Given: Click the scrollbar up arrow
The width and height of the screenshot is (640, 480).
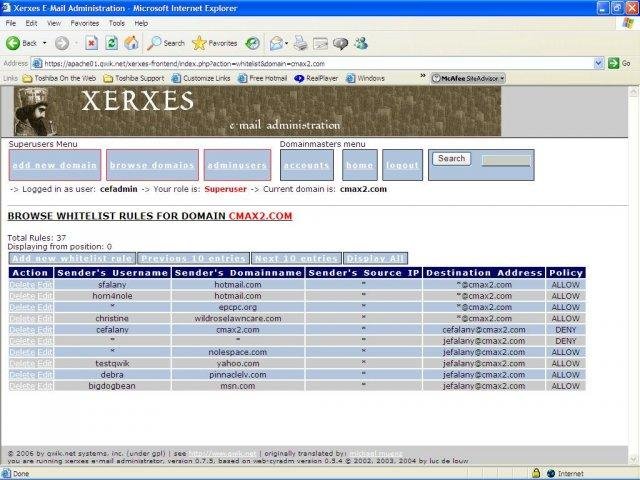Looking at the screenshot, I should tap(633, 91).
